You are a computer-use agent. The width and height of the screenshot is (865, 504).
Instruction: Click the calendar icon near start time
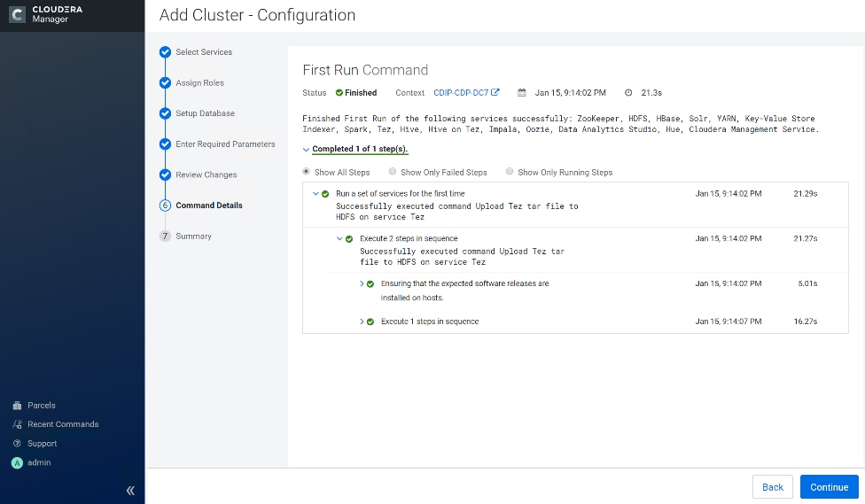tap(522, 93)
